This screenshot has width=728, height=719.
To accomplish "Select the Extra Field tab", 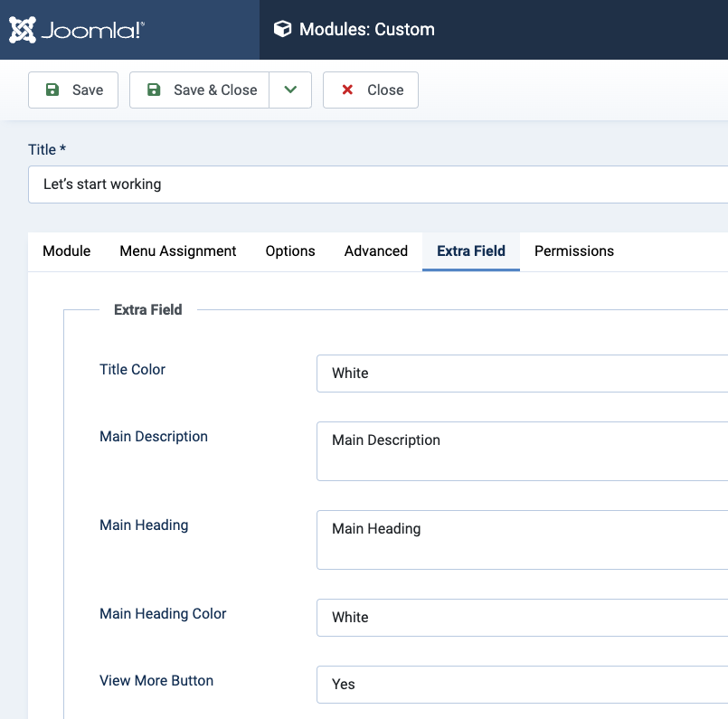I will click(471, 251).
